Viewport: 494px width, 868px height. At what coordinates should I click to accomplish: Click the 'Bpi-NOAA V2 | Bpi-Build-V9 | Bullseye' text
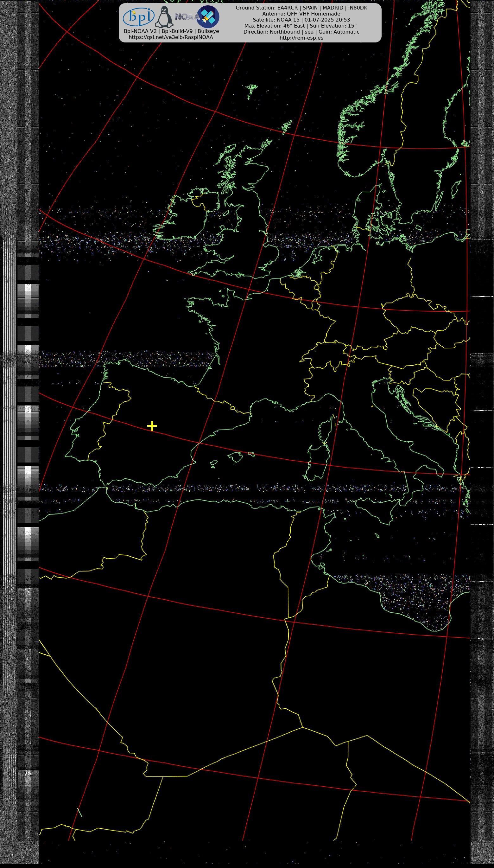171,31
